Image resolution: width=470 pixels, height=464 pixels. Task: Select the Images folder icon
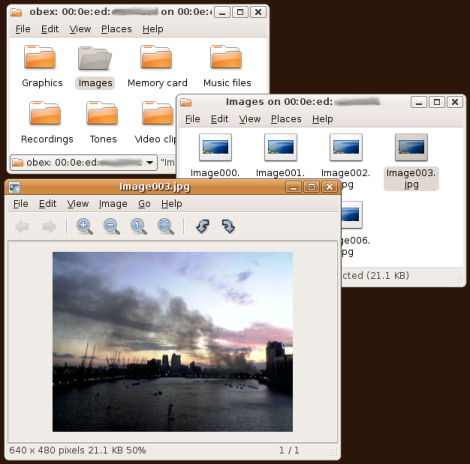tap(95, 58)
